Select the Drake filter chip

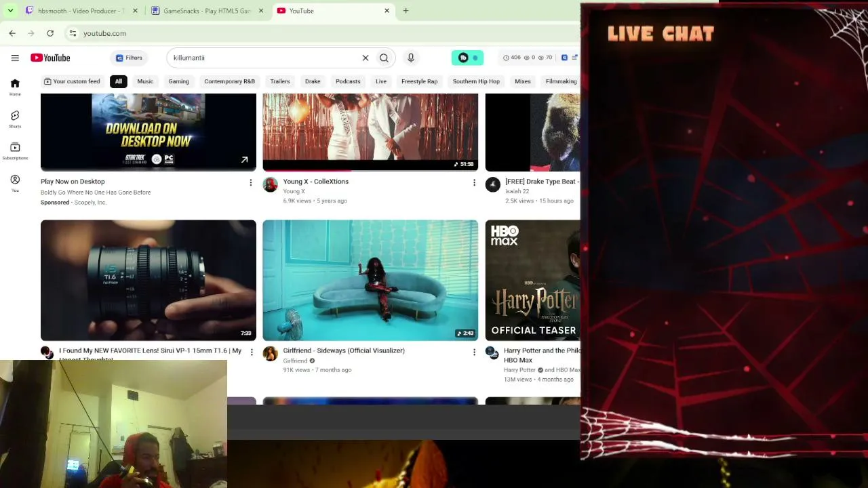313,81
